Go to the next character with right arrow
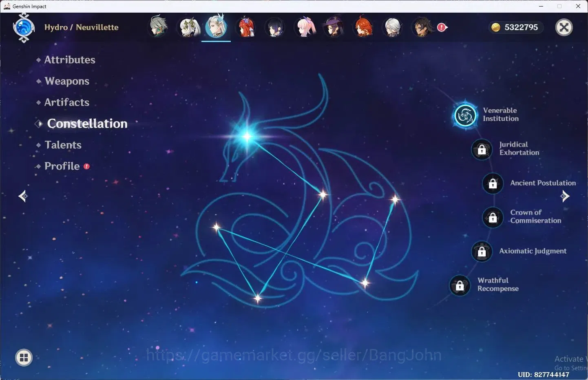Image resolution: width=588 pixels, height=380 pixels. (565, 196)
